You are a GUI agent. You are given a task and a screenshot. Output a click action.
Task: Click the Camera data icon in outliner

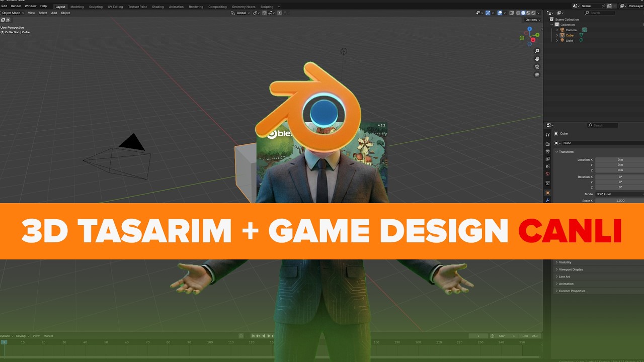[x=584, y=30]
